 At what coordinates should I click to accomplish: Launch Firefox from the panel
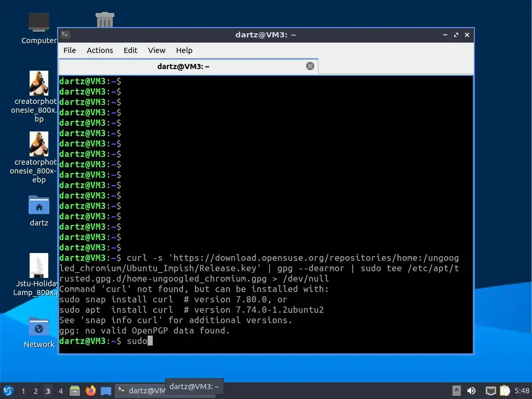point(90,391)
